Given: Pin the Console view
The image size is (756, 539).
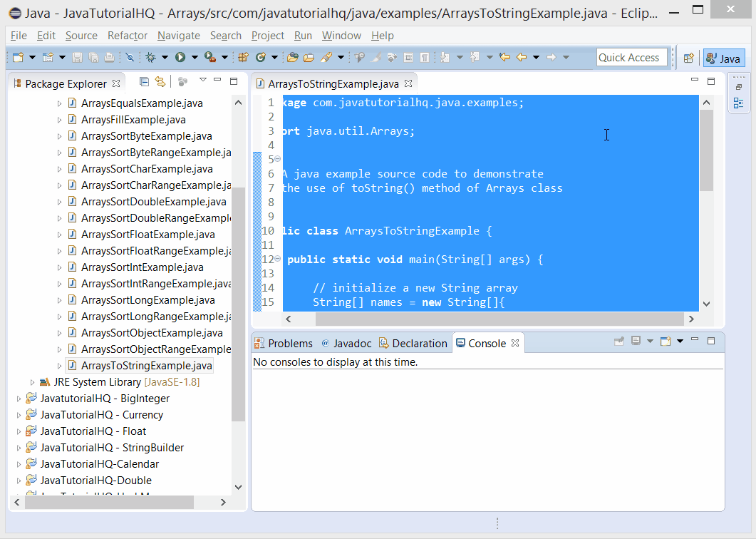Looking at the screenshot, I should pos(619,342).
